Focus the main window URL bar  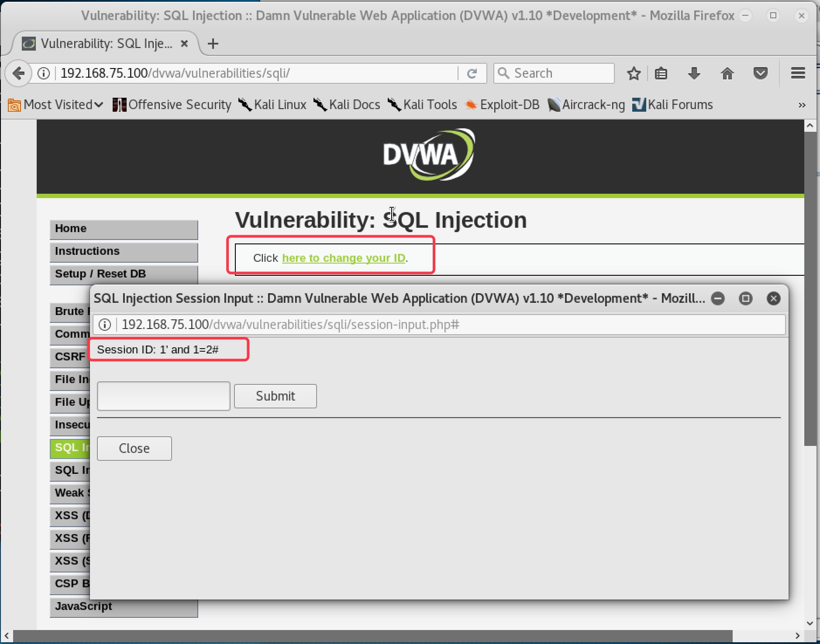point(258,73)
